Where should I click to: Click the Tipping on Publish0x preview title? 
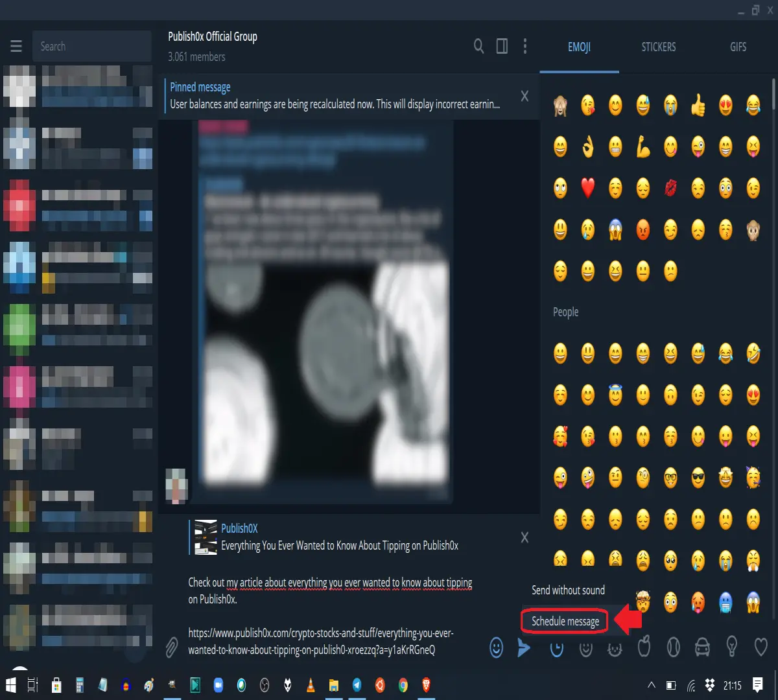(x=340, y=546)
